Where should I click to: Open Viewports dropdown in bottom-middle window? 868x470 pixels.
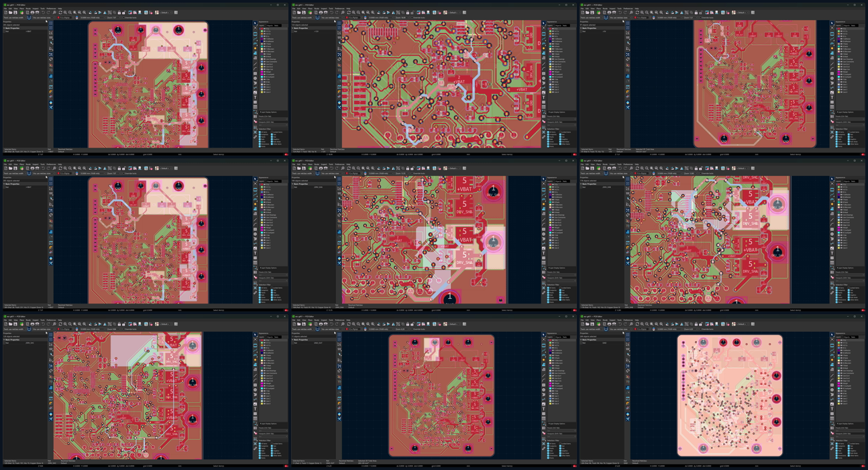[562, 437]
